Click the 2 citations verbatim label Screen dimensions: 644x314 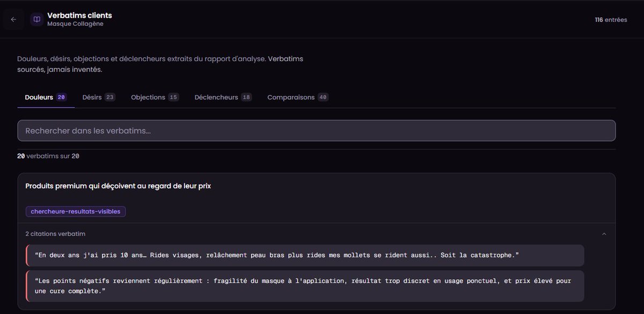[55, 234]
